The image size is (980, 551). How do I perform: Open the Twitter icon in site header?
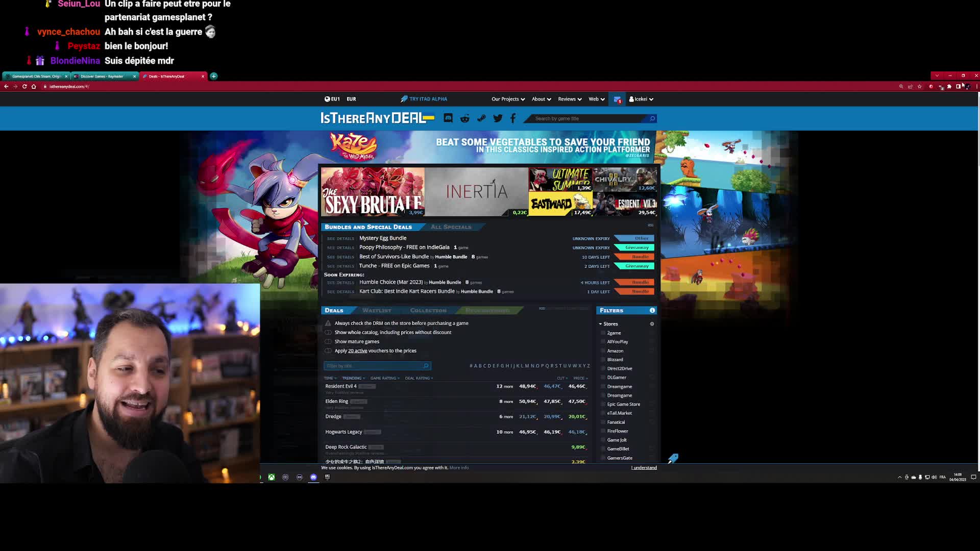498,118
